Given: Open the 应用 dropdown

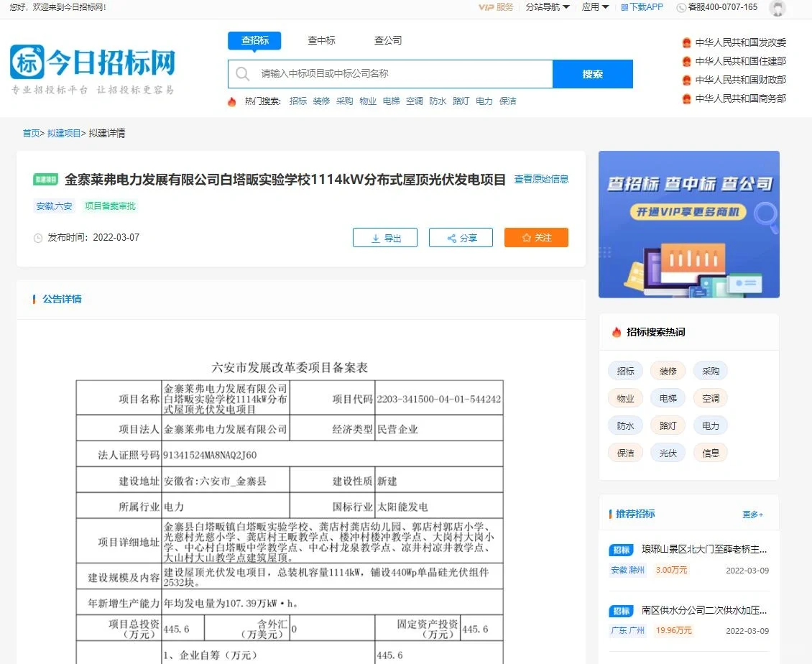Looking at the screenshot, I should 594,8.
